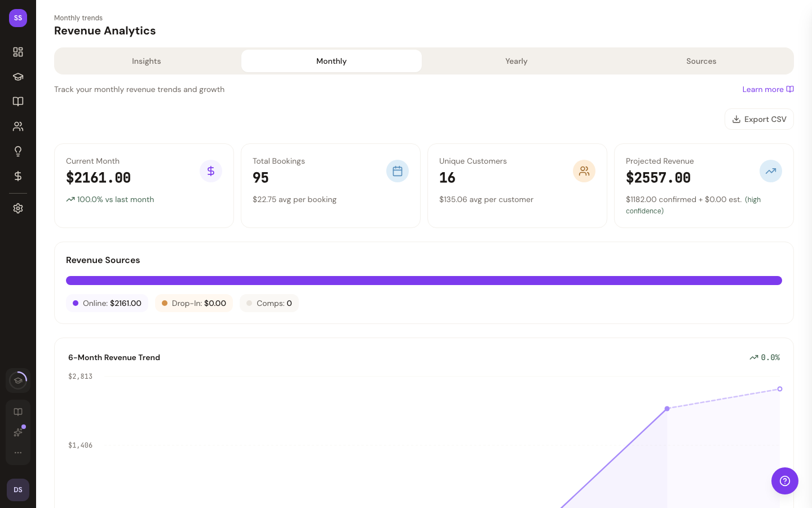Open settings via the gear icon
812x508 pixels.
tap(18, 208)
